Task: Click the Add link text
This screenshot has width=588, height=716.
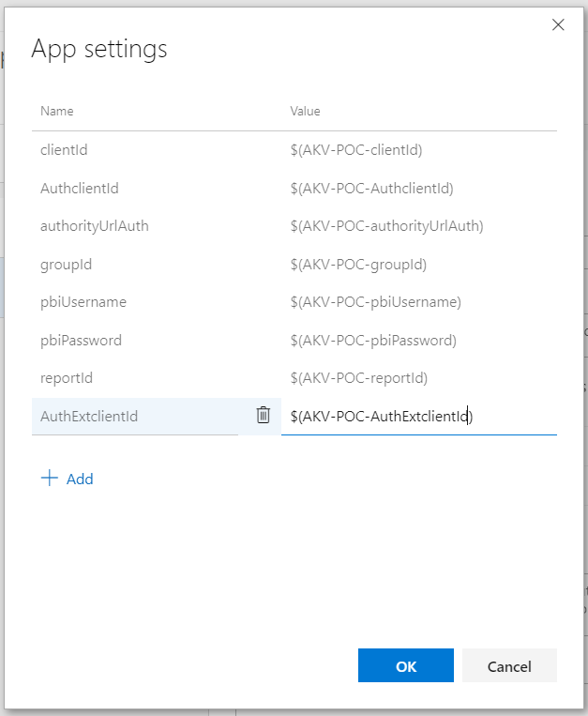Action: pyautogui.click(x=80, y=479)
